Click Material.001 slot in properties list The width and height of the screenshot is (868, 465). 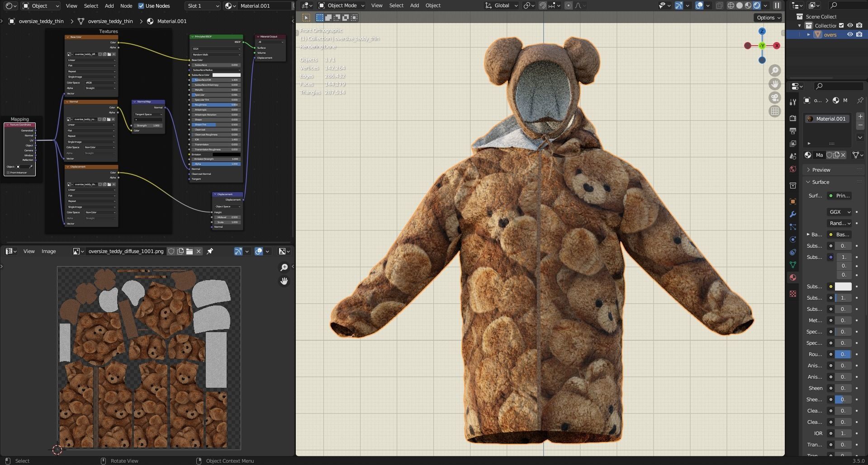(x=827, y=119)
